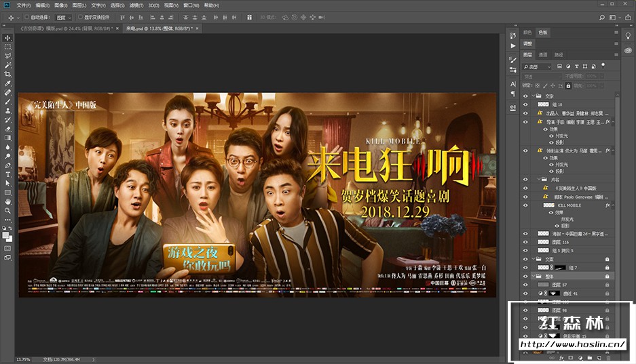The image size is (636, 364).
Task: Select the Pen tool
Action: (x=7, y=165)
